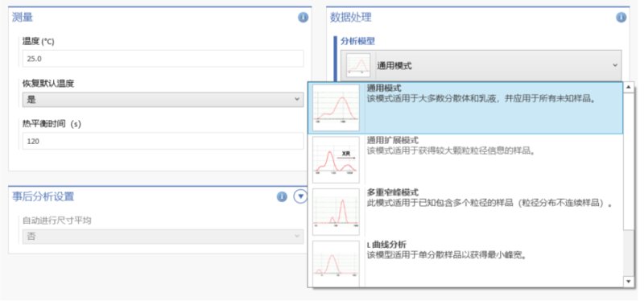
Task: Open the 数据处理 panel info icon
Action: 621,18
